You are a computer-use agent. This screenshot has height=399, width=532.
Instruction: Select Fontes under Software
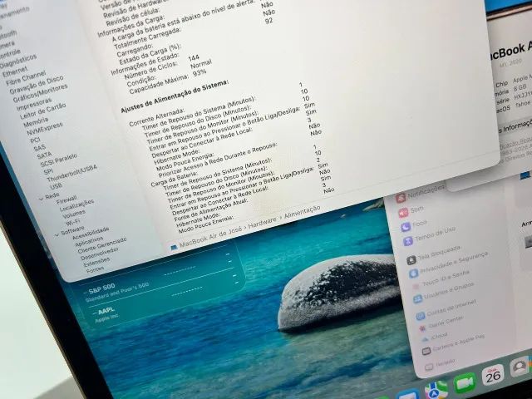point(95,270)
